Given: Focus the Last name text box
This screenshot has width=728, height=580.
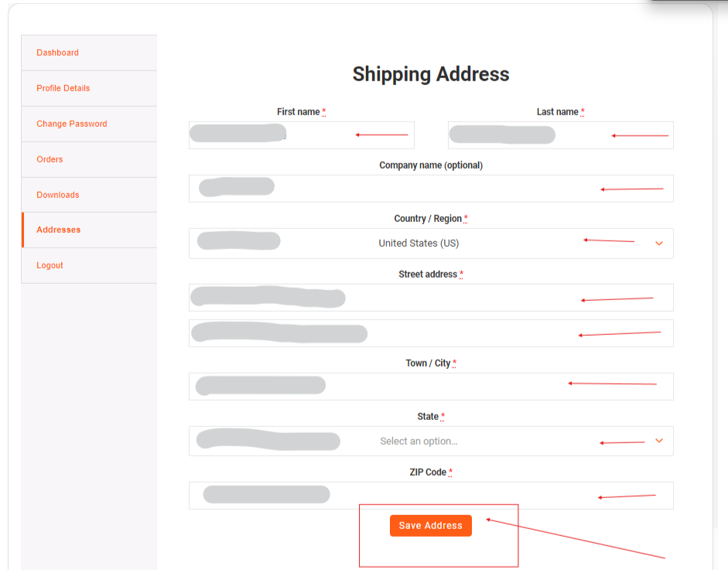Looking at the screenshot, I should point(560,135).
